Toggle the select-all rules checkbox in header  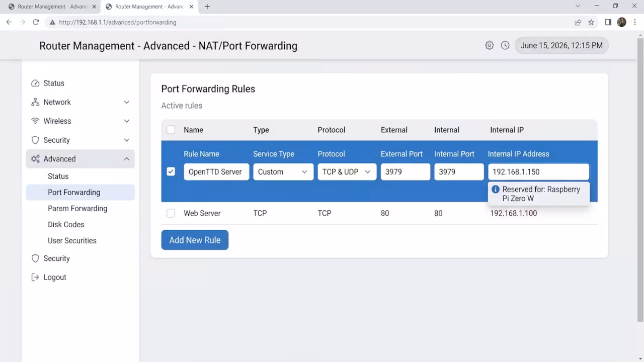171,130
